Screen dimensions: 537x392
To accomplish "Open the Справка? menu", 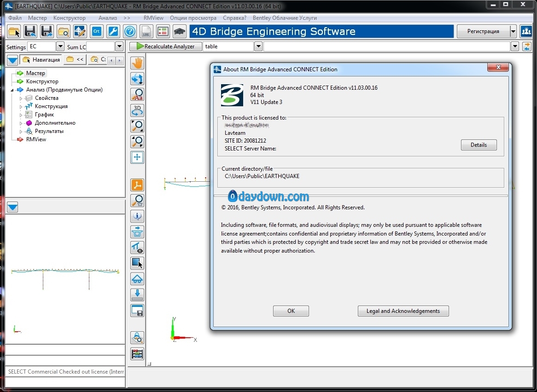I will pyautogui.click(x=234, y=18).
